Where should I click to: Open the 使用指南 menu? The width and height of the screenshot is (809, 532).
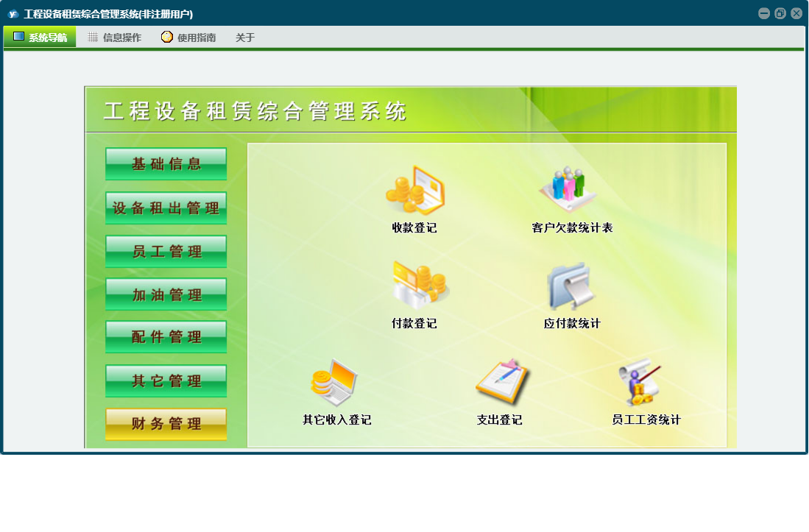(188, 37)
